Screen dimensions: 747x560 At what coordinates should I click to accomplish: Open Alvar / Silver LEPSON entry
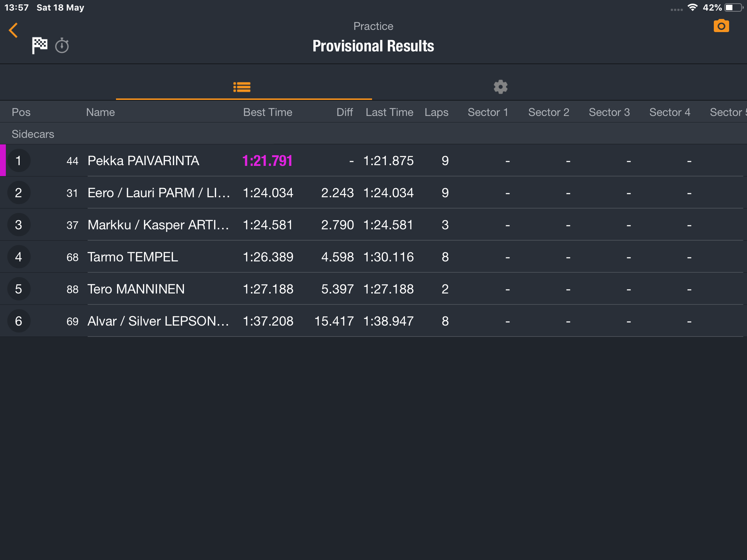[373, 321]
